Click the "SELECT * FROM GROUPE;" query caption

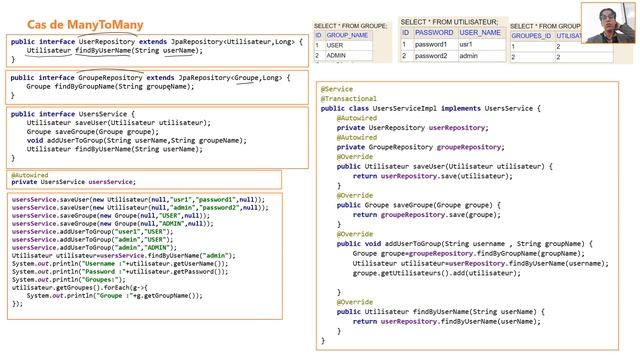click(351, 26)
